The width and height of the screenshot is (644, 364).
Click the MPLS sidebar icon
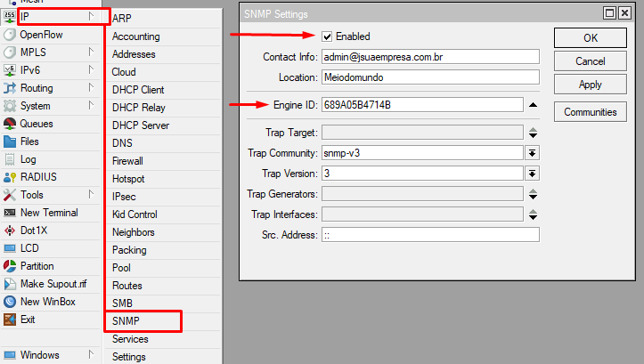point(10,53)
